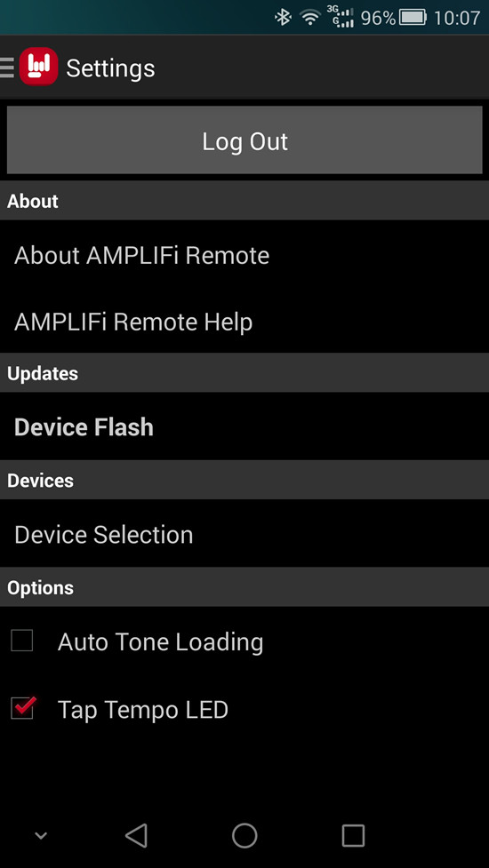Tap the red AMPLIFi app logo
Image resolution: width=489 pixels, height=868 pixels.
[x=39, y=67]
